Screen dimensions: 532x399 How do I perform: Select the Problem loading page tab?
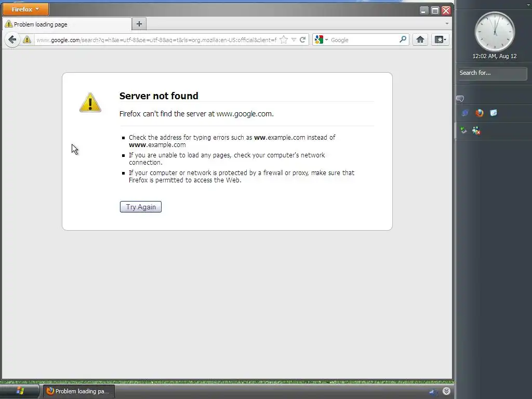point(67,24)
